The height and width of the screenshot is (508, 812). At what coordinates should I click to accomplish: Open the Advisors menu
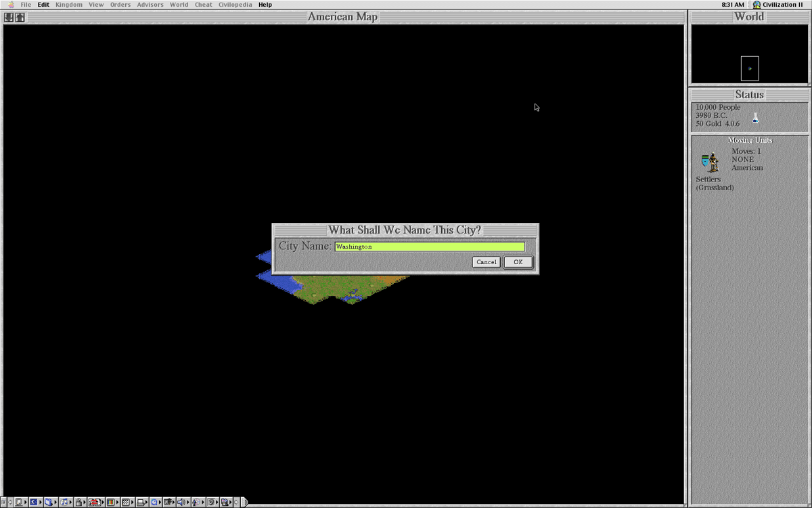(x=150, y=5)
